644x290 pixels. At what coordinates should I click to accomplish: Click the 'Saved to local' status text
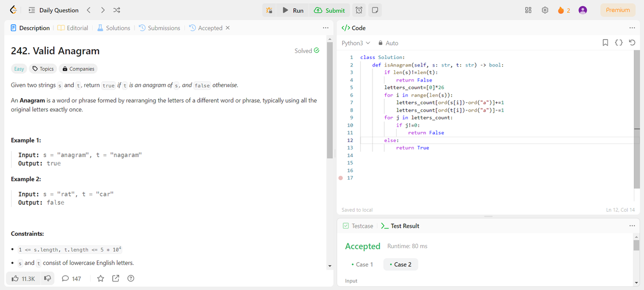point(357,210)
